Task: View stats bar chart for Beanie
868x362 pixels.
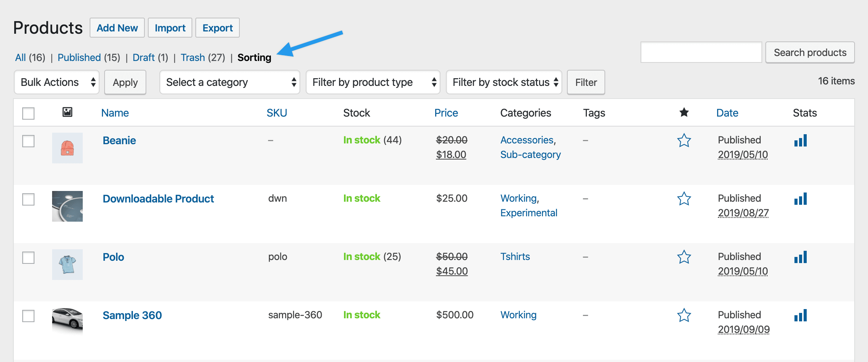Action: point(800,141)
